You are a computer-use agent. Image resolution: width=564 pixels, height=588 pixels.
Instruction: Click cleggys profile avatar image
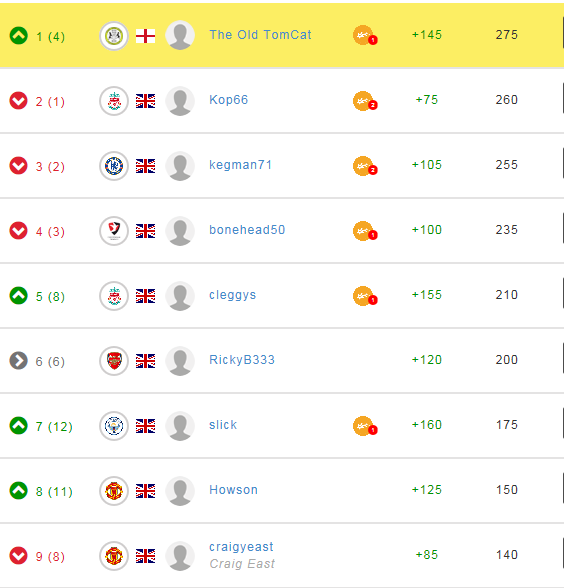pyautogui.click(x=180, y=296)
